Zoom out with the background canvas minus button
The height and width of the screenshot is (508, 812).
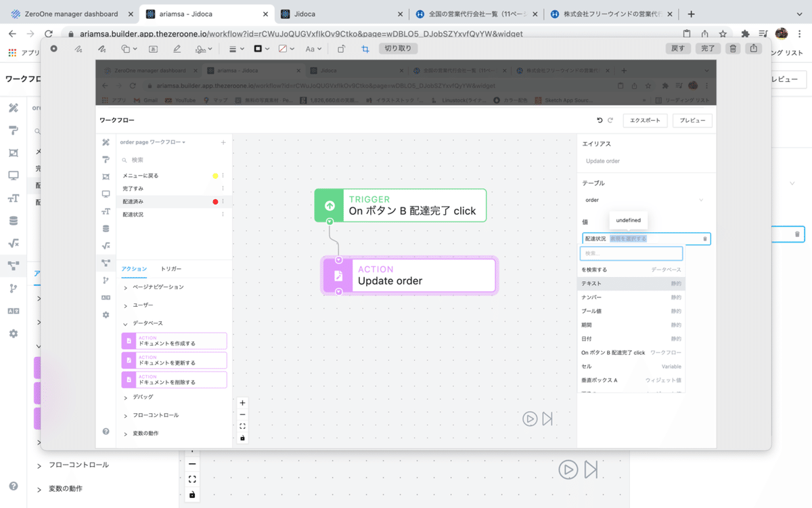pos(192,464)
